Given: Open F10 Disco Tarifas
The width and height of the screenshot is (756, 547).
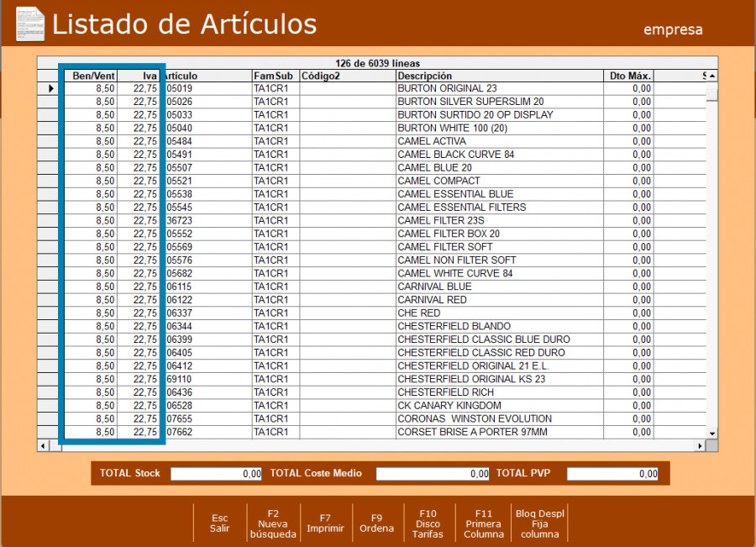Looking at the screenshot, I should pyautogui.click(x=428, y=523).
